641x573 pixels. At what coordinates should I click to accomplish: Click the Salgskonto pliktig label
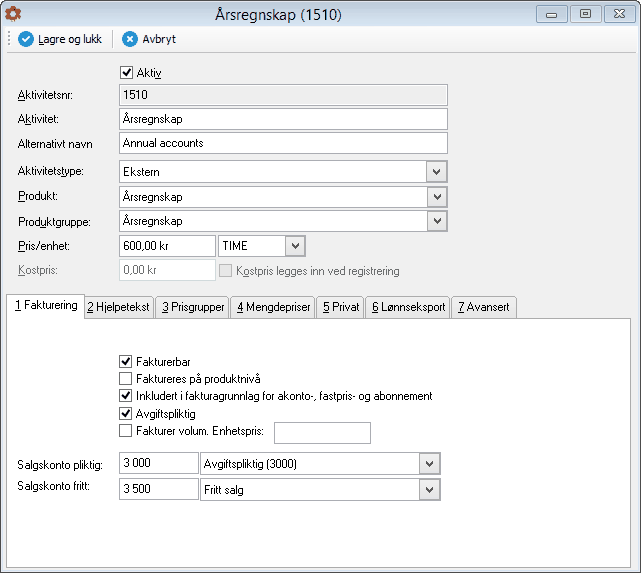60,465
